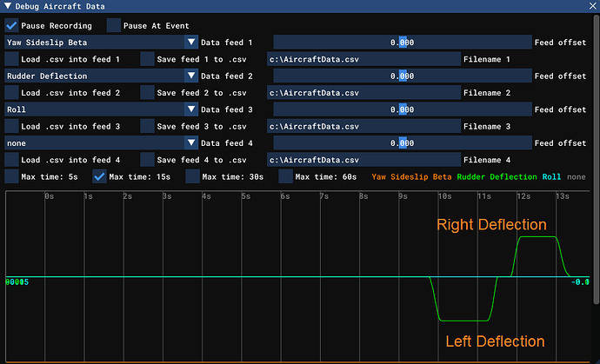600x364 pixels.
Task: Collapse the Debug Aircraft Data window
Action: pyautogui.click(x=9, y=7)
